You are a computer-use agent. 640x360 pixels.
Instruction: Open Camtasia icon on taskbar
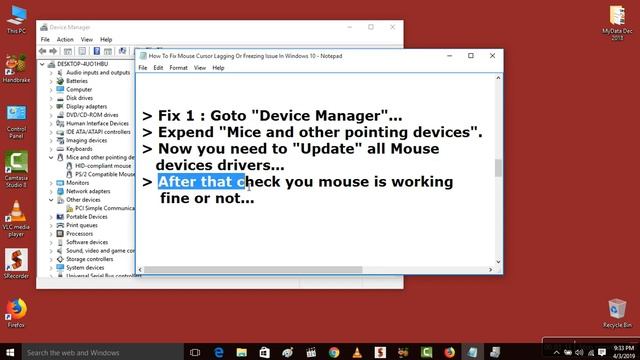pyautogui.click(x=427, y=352)
